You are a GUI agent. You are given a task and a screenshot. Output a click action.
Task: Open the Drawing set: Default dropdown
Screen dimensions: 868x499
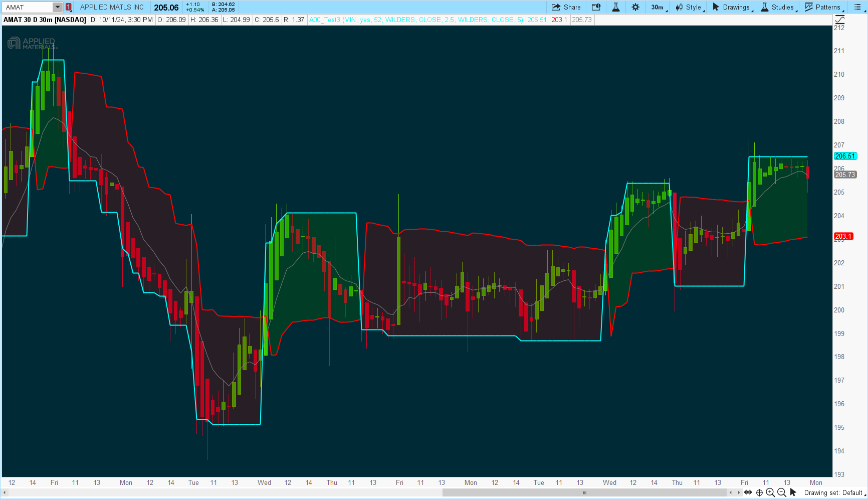(x=834, y=492)
